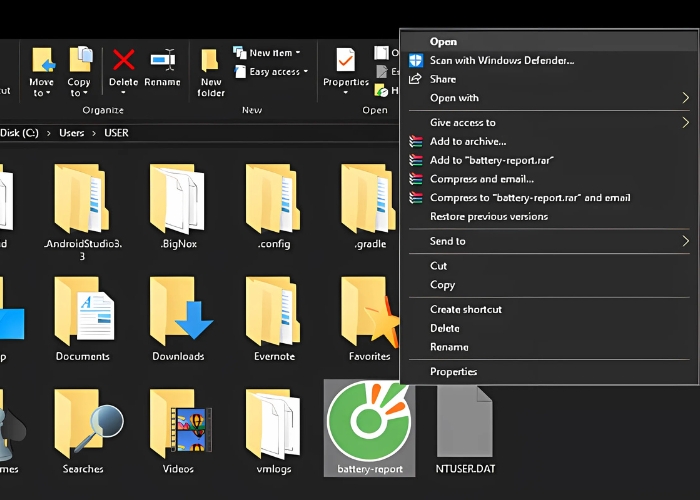Choose Scan with Windows Defender
The image size is (700, 500).
pos(501,61)
